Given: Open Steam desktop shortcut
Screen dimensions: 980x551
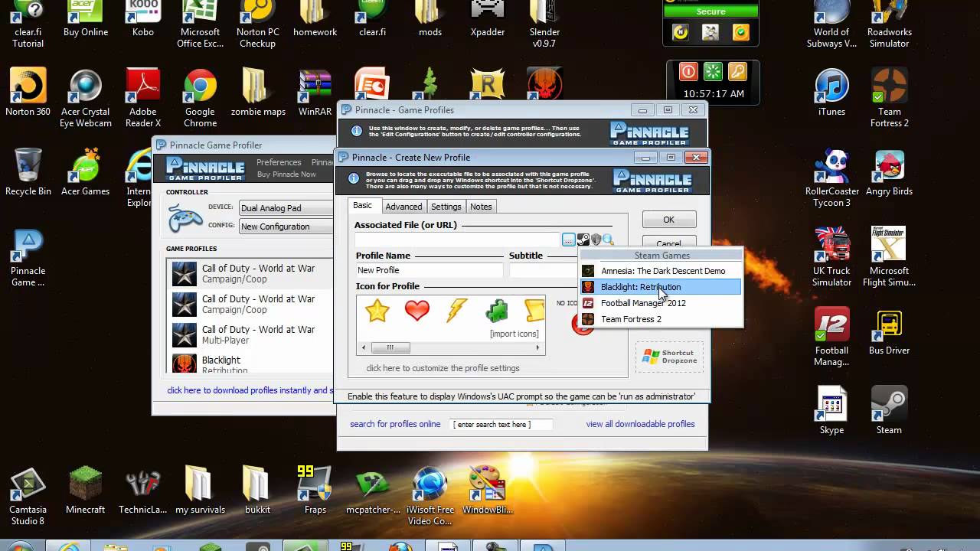Looking at the screenshot, I should [x=889, y=411].
